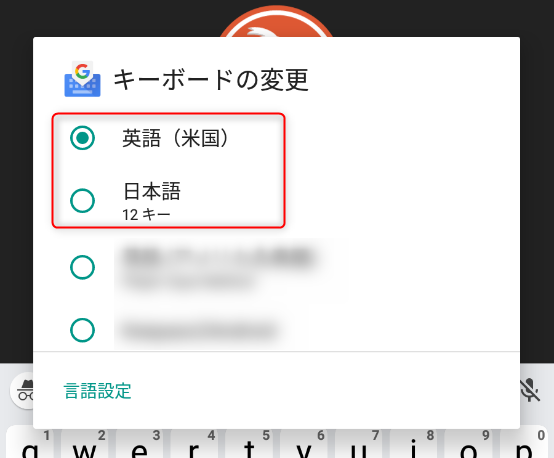Open the 言語設定 language settings link

98,391
